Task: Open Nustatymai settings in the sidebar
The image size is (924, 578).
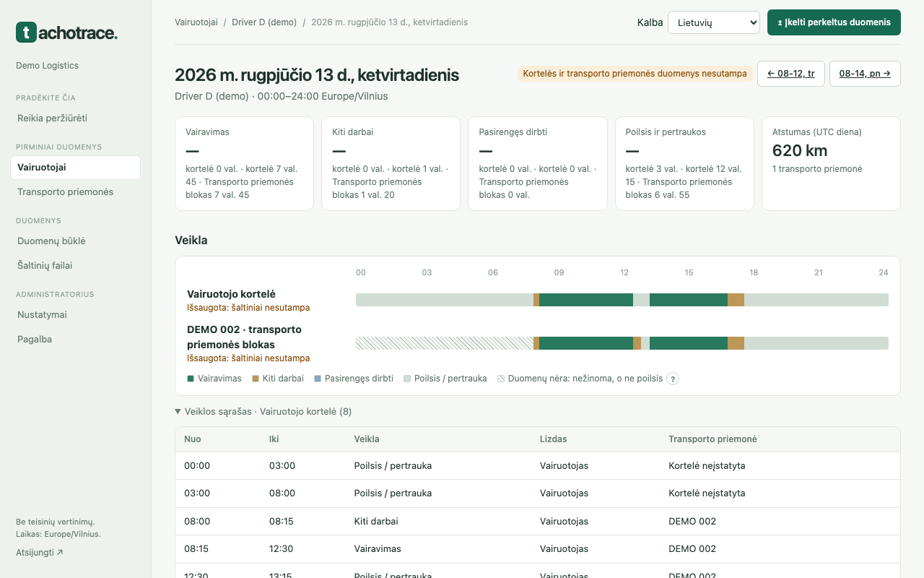Action: click(75, 314)
